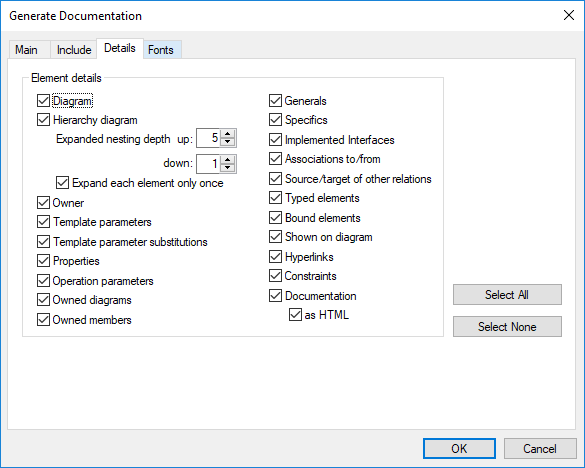This screenshot has width=585, height=468.
Task: Decrease the nesting depth up value
Action: tap(228, 142)
